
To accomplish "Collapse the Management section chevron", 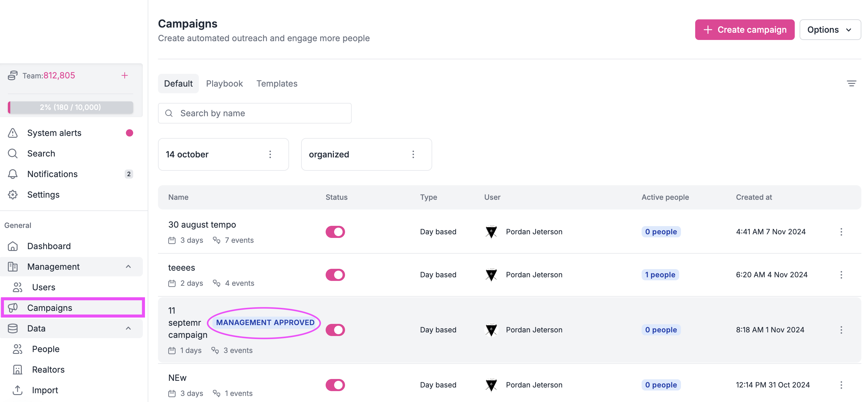I will (128, 267).
